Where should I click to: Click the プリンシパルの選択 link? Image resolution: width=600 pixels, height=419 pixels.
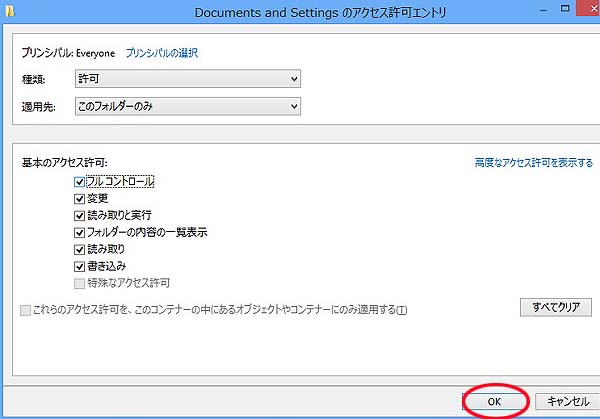[x=161, y=53]
